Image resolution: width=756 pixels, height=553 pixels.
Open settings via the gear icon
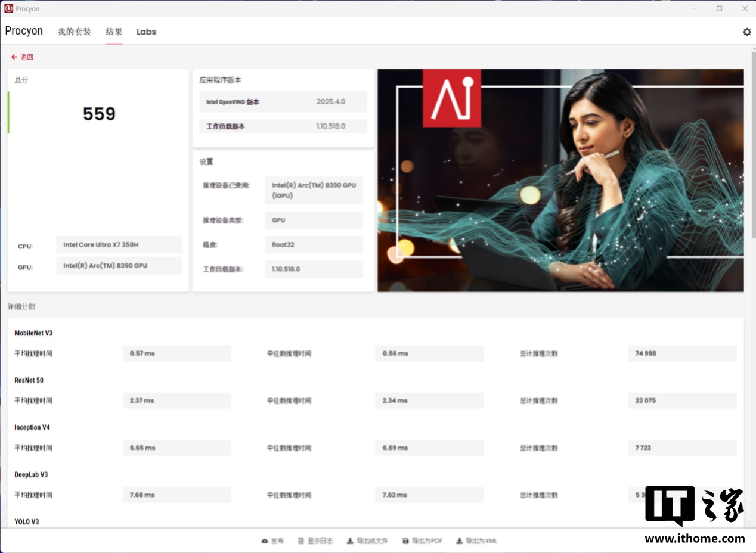tap(746, 32)
